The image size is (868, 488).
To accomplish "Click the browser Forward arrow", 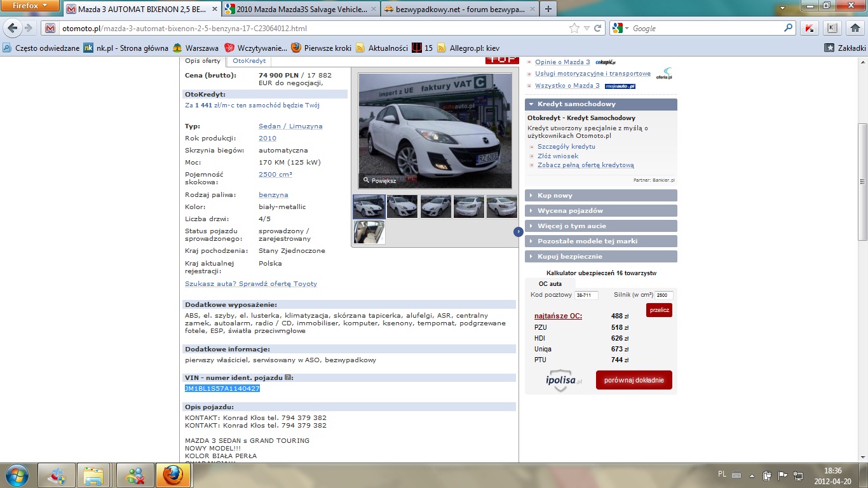I will pos(28,28).
